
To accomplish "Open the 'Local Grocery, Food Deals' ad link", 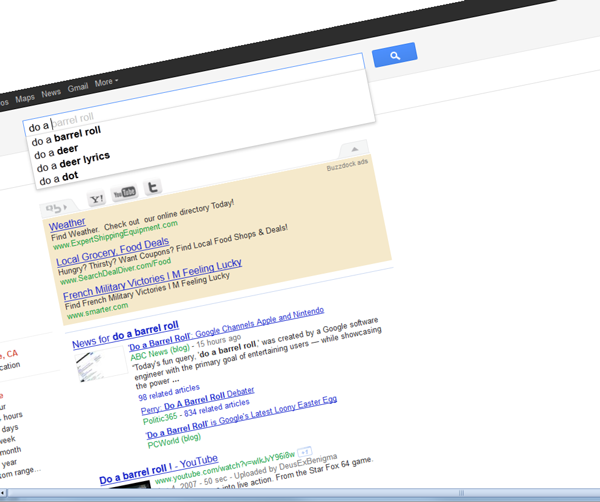I will tap(112, 251).
